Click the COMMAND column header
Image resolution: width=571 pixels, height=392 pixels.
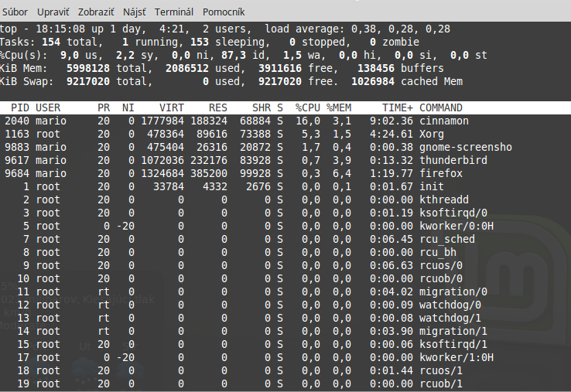click(441, 107)
